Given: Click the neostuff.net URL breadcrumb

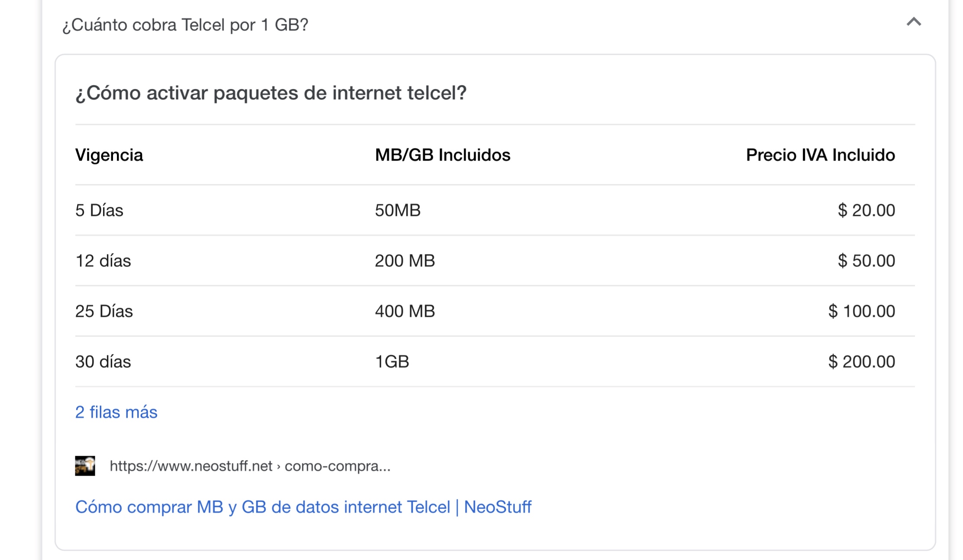Looking at the screenshot, I should (x=250, y=466).
